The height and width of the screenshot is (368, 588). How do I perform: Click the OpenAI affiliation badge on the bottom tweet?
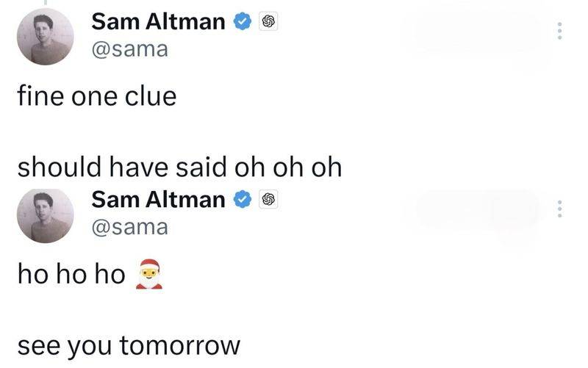coord(267,198)
